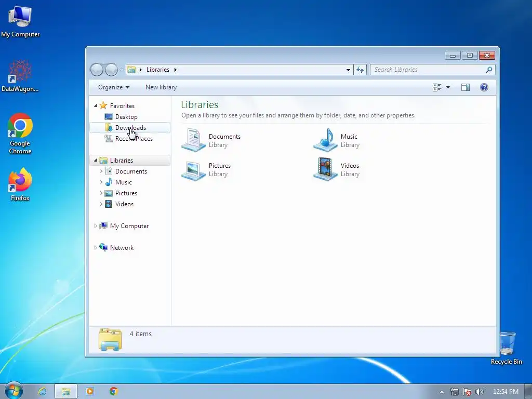Open the view options dropdown arrow
The width and height of the screenshot is (532, 399).
click(448, 87)
